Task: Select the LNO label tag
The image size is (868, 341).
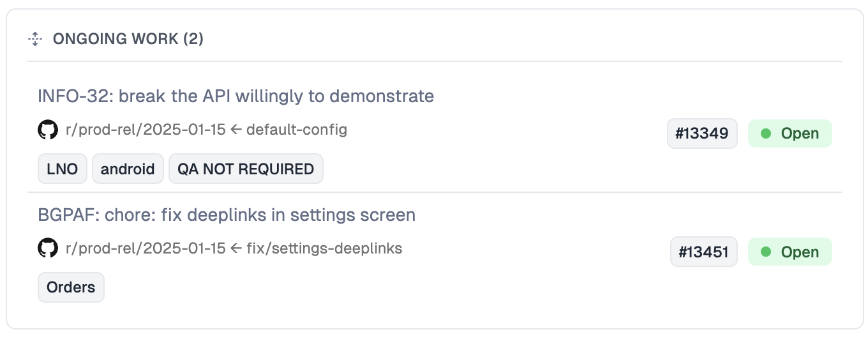Action: pos(63,169)
